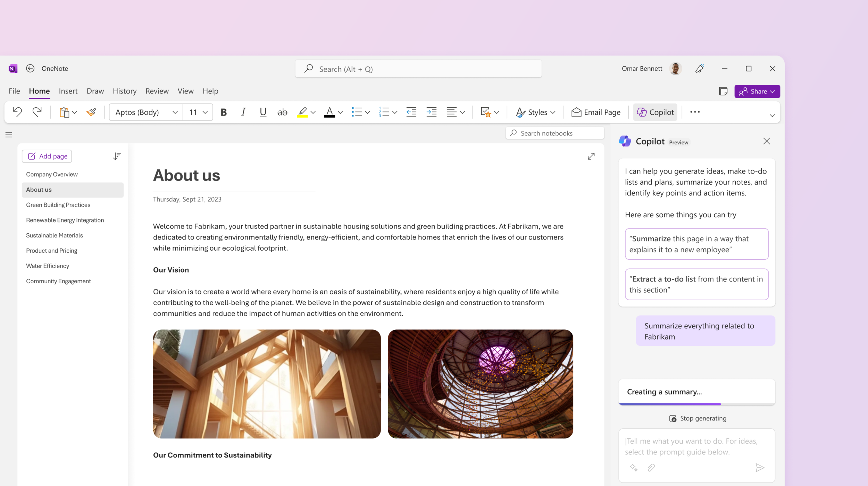Expand the font size dropdown
The image size is (868, 486).
pyautogui.click(x=207, y=112)
